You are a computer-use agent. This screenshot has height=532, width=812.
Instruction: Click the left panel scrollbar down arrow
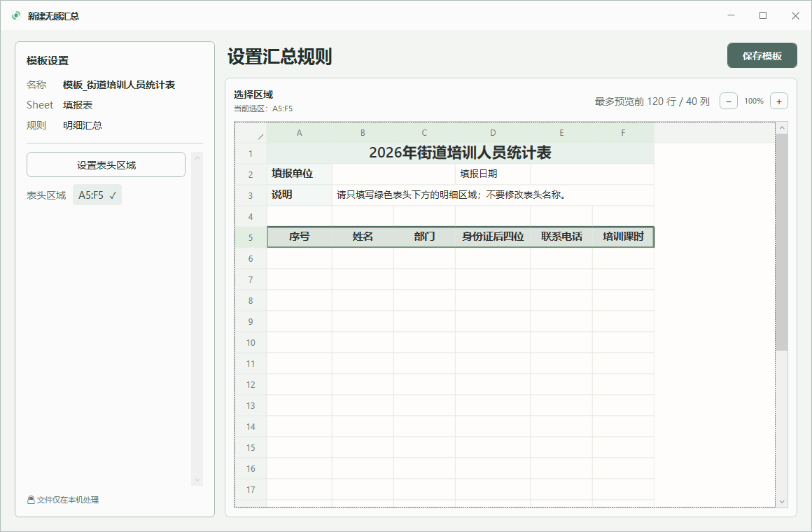click(197, 480)
